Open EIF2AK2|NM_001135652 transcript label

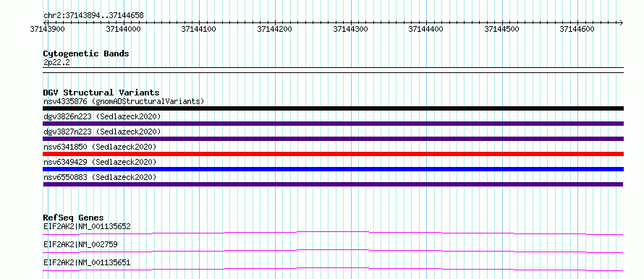pos(87,226)
